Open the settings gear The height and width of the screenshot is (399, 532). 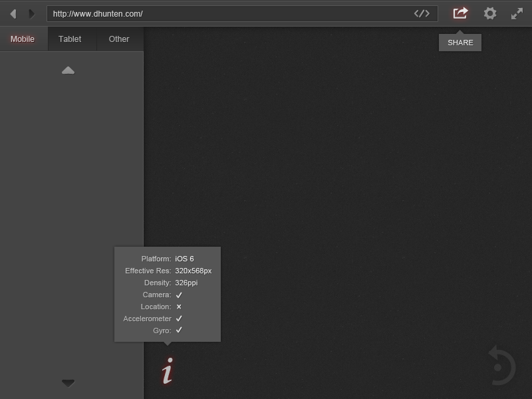[490, 13]
